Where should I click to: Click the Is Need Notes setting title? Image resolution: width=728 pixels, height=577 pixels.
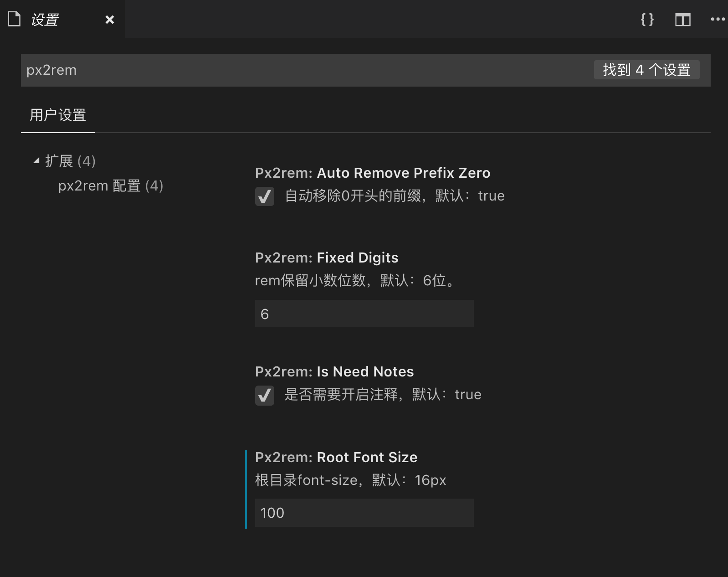pos(334,371)
